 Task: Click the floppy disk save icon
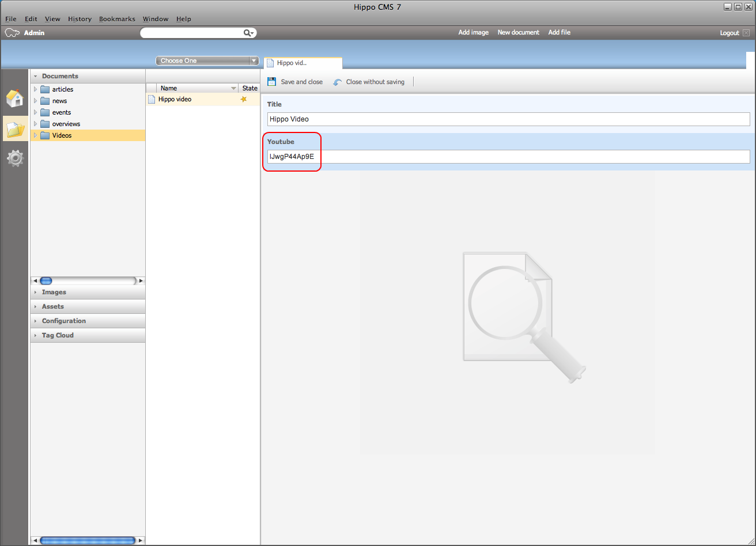pyautogui.click(x=272, y=82)
